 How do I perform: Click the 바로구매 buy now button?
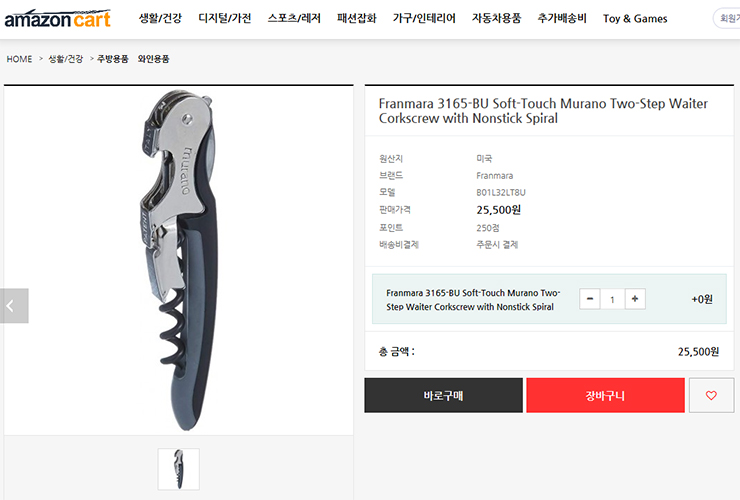(x=443, y=395)
